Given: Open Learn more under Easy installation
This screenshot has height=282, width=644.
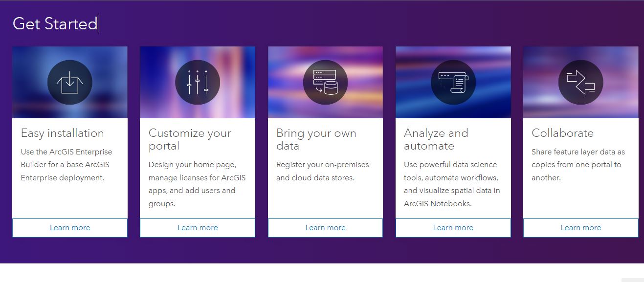Looking at the screenshot, I should pyautogui.click(x=69, y=227).
